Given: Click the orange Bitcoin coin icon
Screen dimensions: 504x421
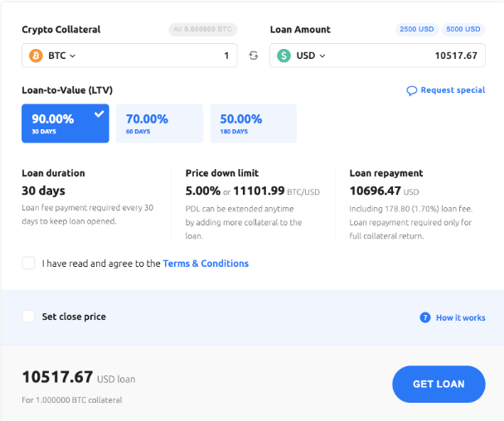Looking at the screenshot, I should point(36,56).
